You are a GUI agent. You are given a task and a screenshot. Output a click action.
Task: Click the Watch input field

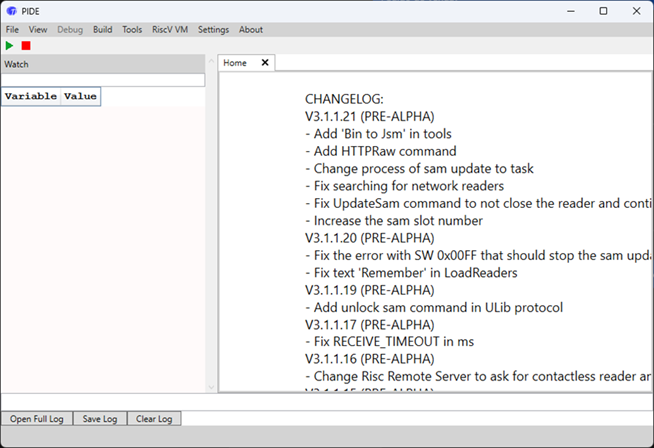click(x=103, y=80)
